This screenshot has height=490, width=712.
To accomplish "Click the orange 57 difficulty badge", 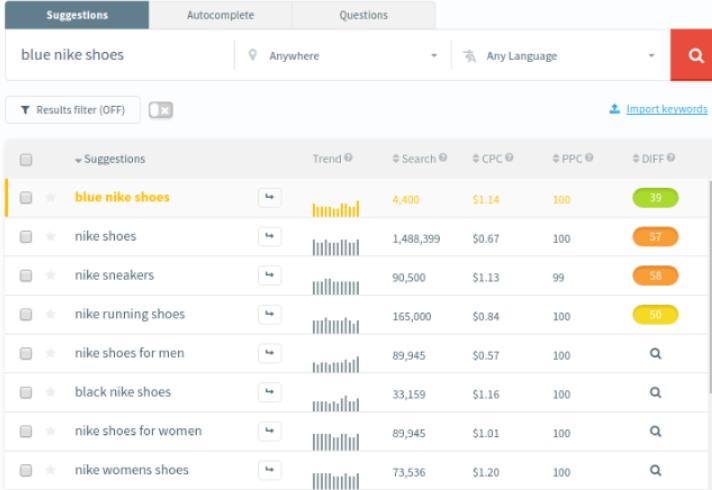I will [655, 237].
